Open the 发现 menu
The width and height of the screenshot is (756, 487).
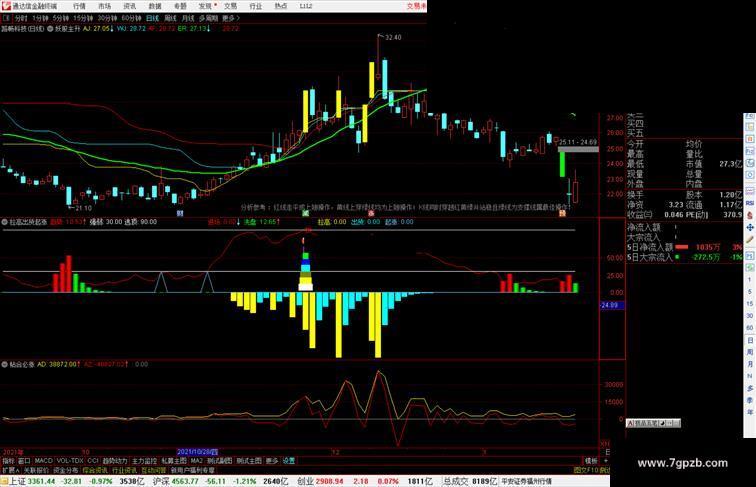205,6
